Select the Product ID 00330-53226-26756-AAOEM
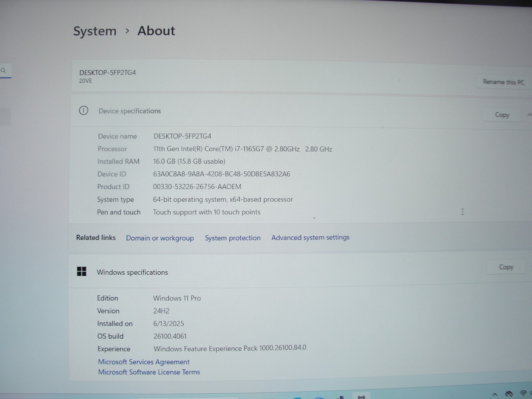Viewport: 532px width, 399px height. pyautogui.click(x=197, y=187)
